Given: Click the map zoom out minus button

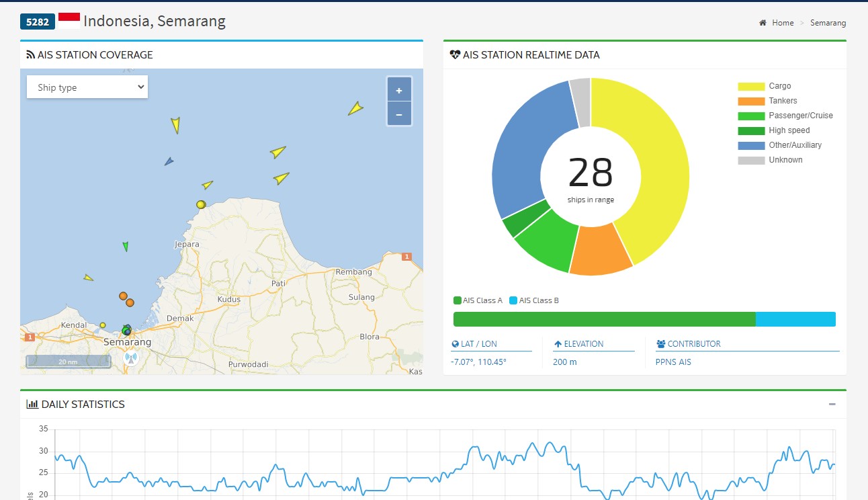Looking at the screenshot, I should coord(399,114).
